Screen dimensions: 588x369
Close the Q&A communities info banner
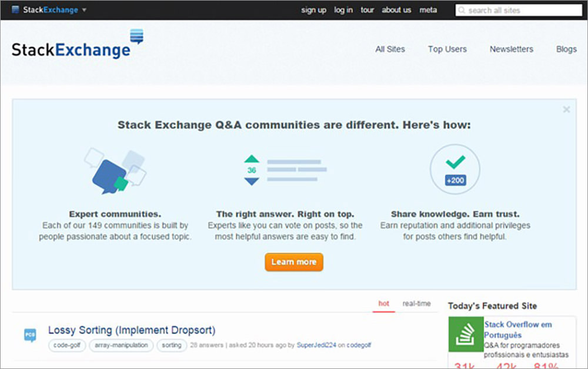566,109
